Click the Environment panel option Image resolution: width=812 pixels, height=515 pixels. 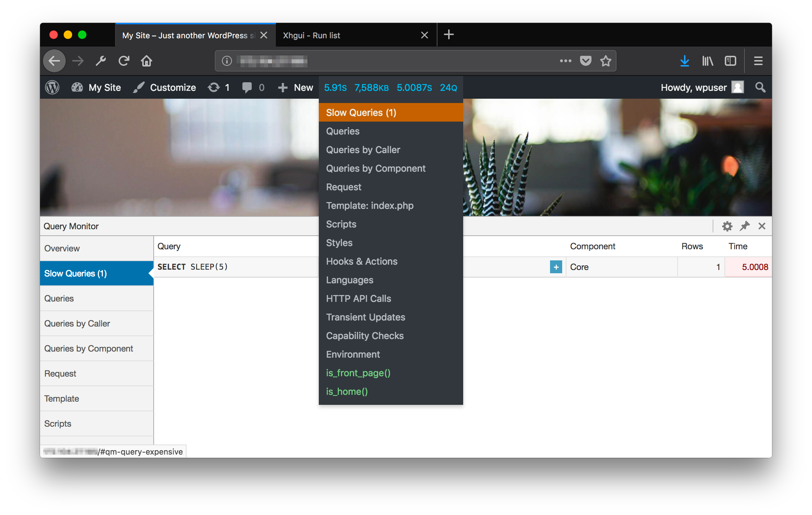[353, 354]
